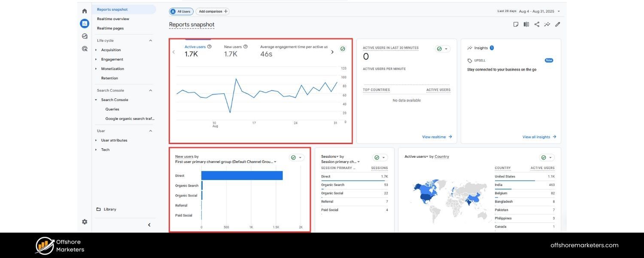Click the green data-quality icon on Country card

pyautogui.click(x=544, y=157)
